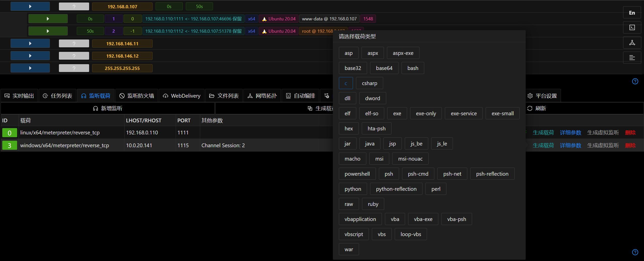Select the asp payload type

pyautogui.click(x=349, y=53)
